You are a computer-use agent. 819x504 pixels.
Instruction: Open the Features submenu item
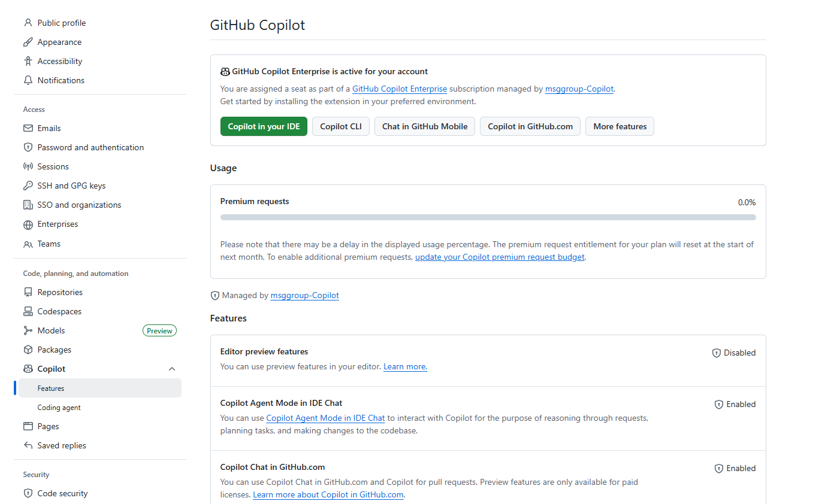(100, 388)
